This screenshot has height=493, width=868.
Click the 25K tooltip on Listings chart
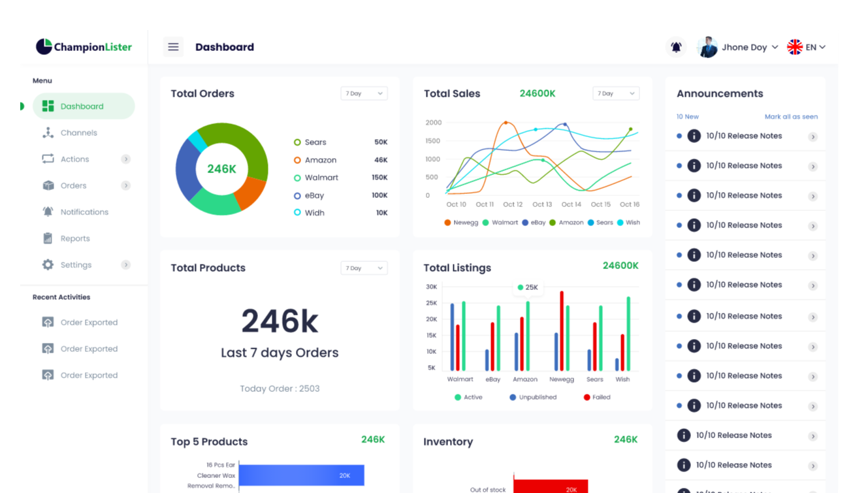528,287
